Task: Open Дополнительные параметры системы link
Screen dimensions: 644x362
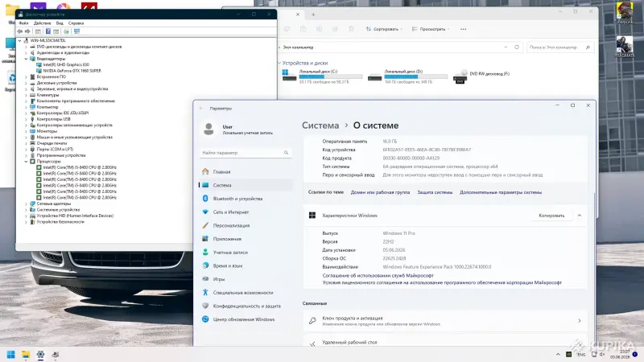Action: [x=500, y=192]
